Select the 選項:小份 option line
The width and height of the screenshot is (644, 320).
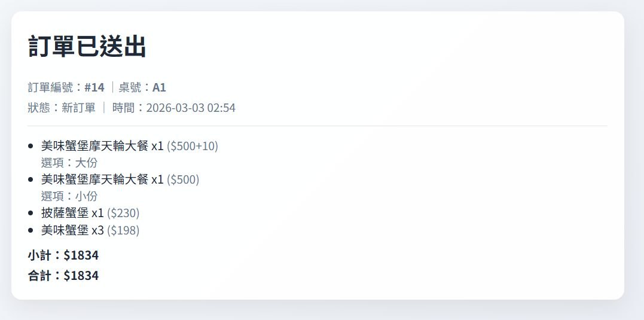click(69, 196)
